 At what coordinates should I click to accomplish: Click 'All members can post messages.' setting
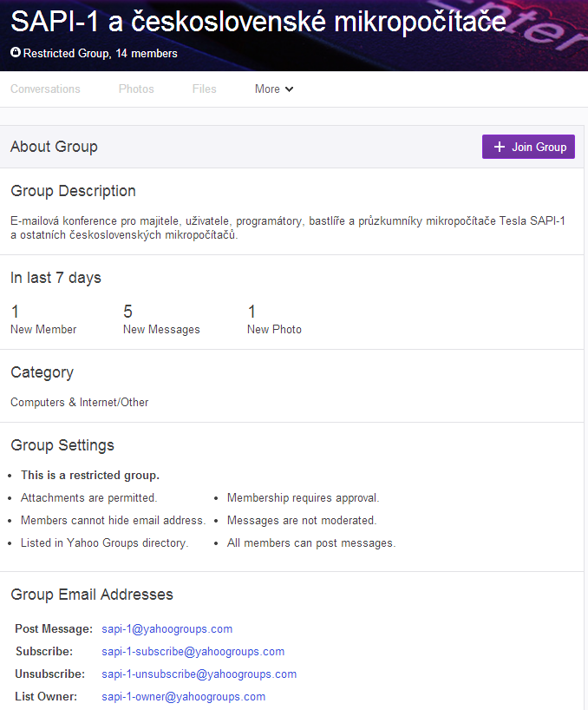pyautogui.click(x=311, y=542)
